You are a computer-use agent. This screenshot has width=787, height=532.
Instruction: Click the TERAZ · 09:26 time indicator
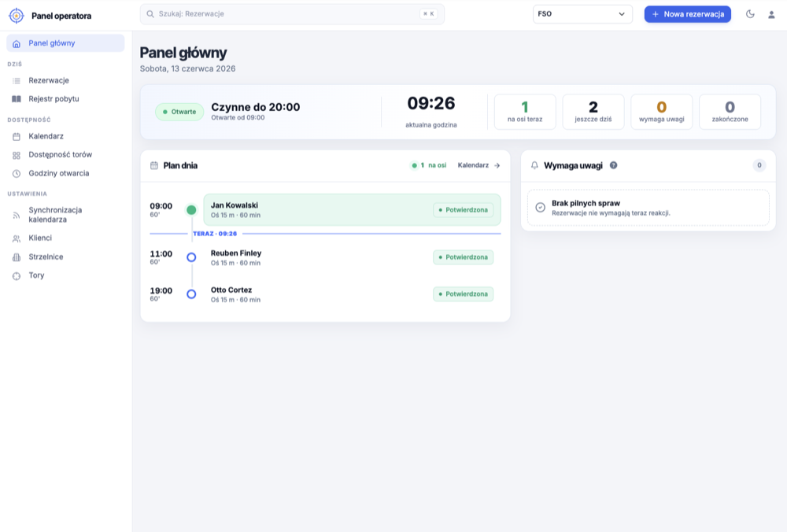tap(215, 234)
